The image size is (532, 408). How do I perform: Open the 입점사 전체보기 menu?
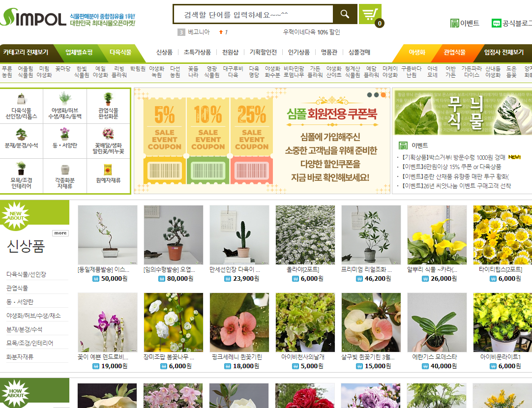(x=504, y=52)
